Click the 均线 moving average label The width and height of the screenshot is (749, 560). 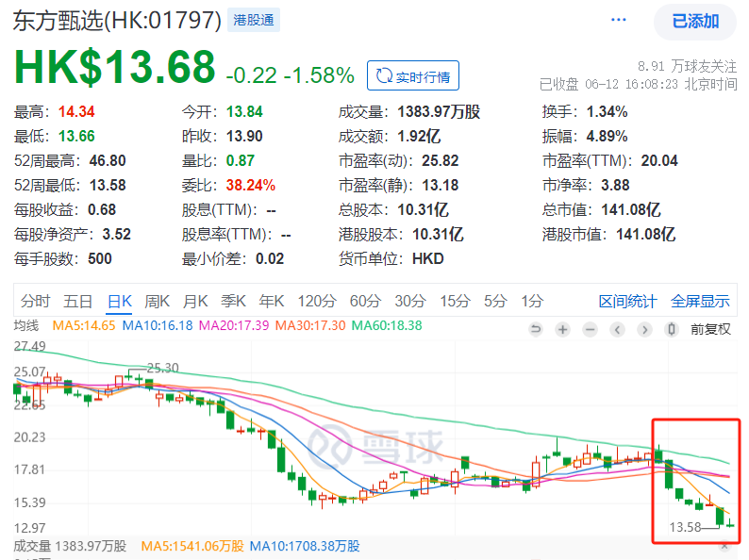coord(25,325)
